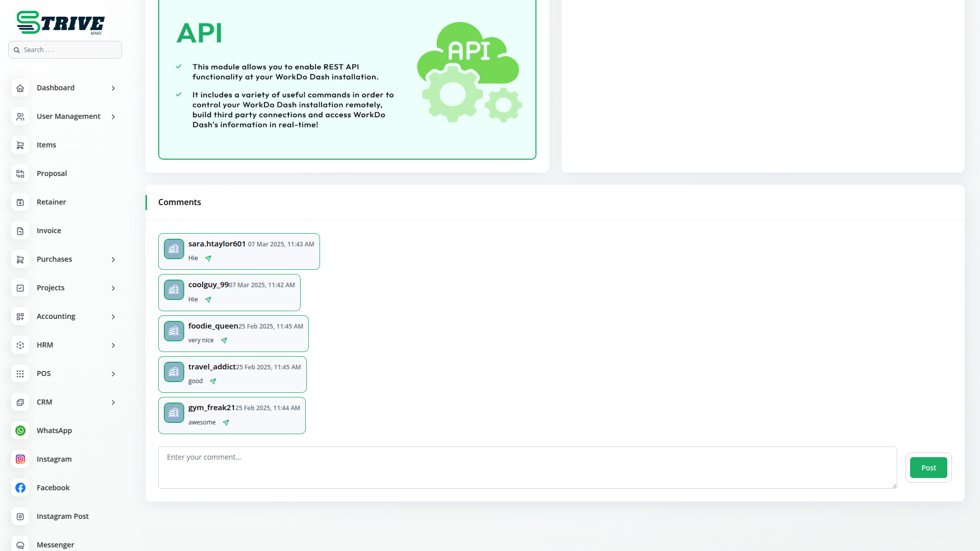Open Instagram Post in sidebar
980x551 pixels.
(x=62, y=516)
